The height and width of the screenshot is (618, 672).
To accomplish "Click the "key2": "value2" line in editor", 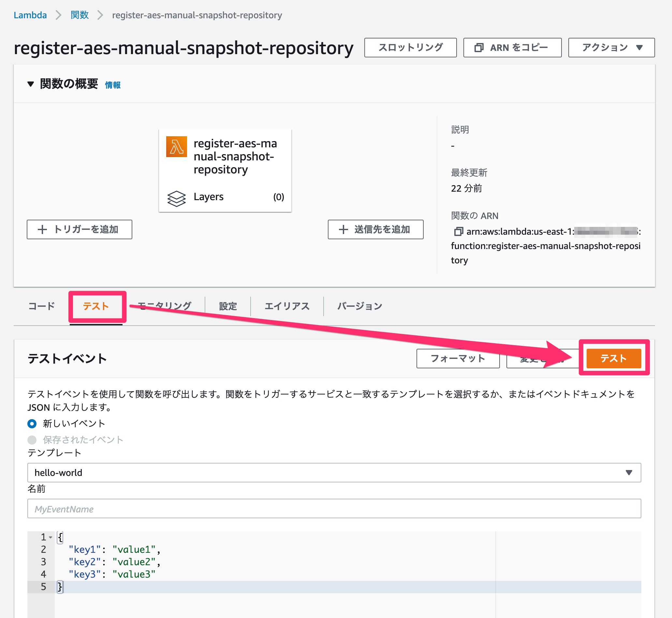I will tap(114, 562).
